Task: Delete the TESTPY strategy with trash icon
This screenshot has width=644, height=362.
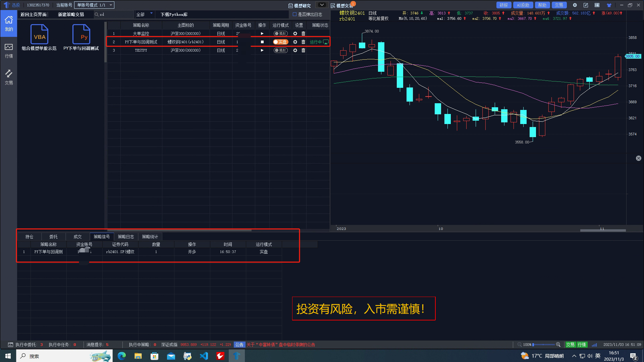Action: pos(303,50)
